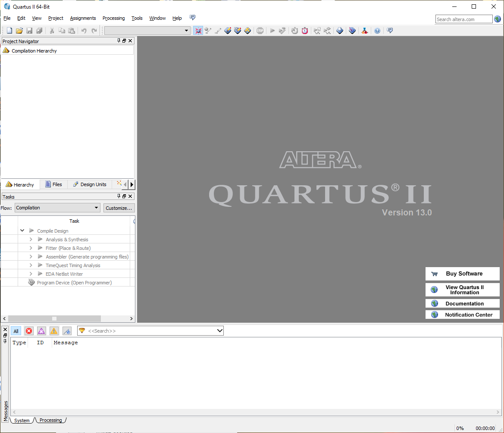Expand the Analysis & Synthesis task

click(x=30, y=239)
